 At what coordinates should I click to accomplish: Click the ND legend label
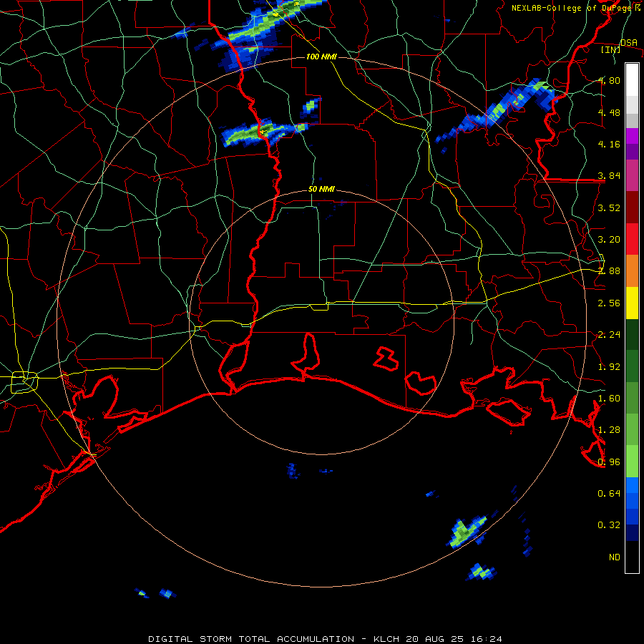pyautogui.click(x=615, y=557)
